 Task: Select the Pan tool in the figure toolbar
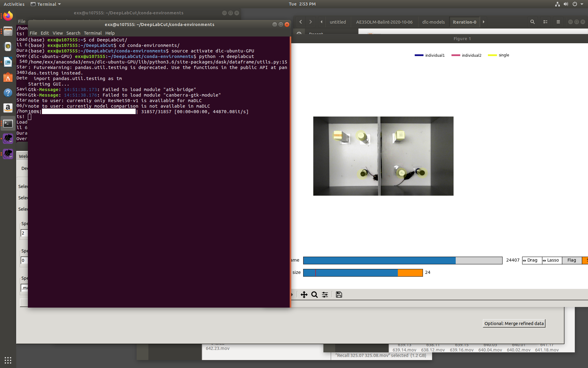[x=304, y=294]
